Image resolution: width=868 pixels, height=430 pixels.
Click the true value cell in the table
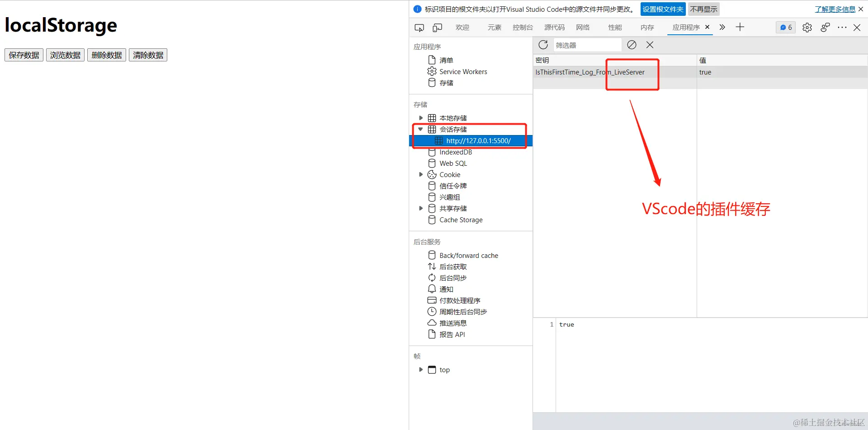[782, 72]
